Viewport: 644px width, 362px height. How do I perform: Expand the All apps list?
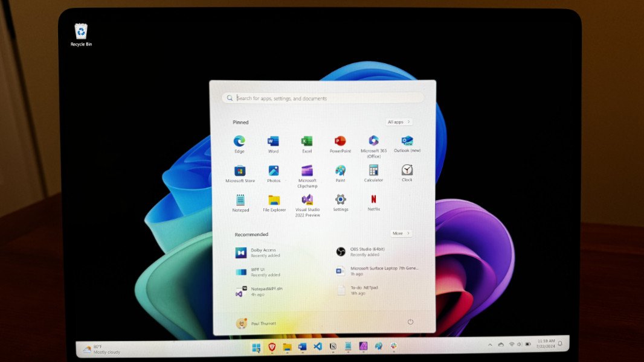pos(399,122)
